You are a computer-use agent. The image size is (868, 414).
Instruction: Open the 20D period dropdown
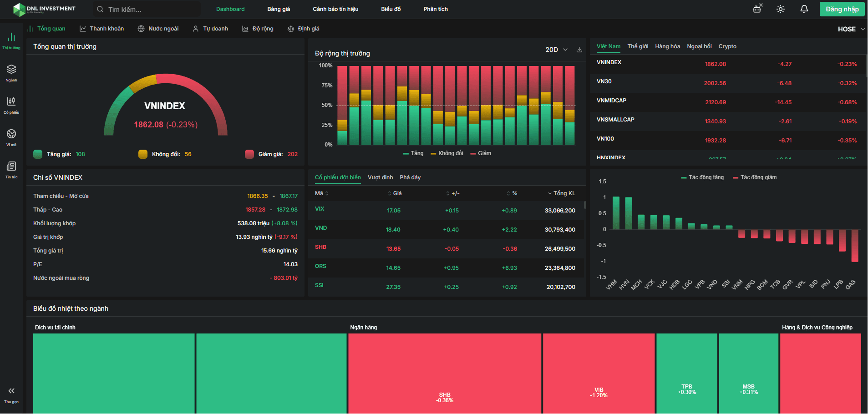[x=556, y=50]
